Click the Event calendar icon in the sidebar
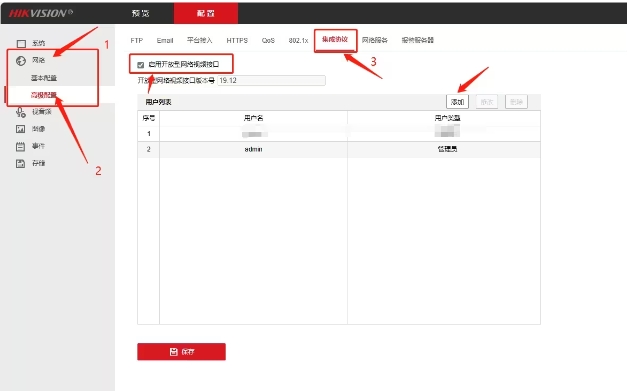The image size is (628, 391). click(20, 146)
